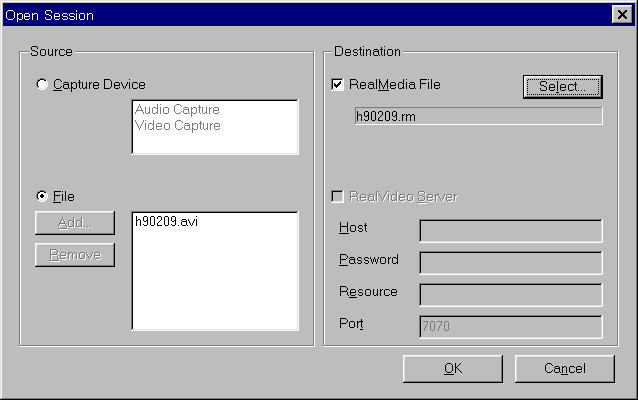Click the Resource label

[368, 292]
